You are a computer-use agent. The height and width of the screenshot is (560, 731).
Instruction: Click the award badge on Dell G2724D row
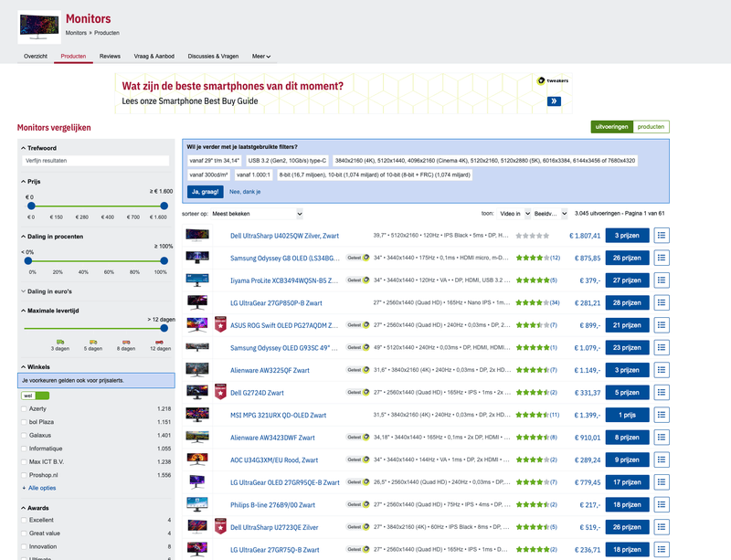220,392
